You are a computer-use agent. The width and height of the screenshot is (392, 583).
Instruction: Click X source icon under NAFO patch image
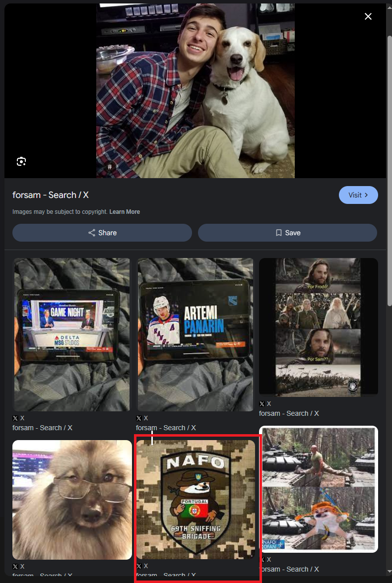139,566
